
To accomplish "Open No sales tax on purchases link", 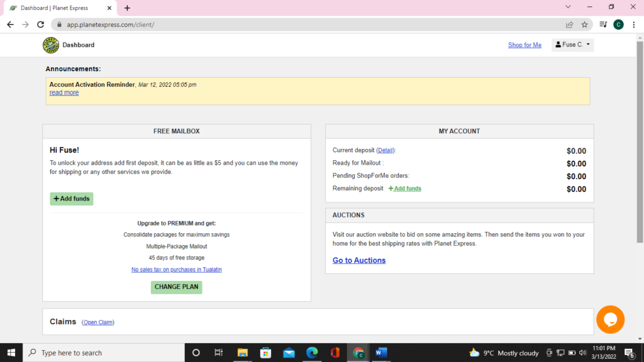I will click(177, 270).
